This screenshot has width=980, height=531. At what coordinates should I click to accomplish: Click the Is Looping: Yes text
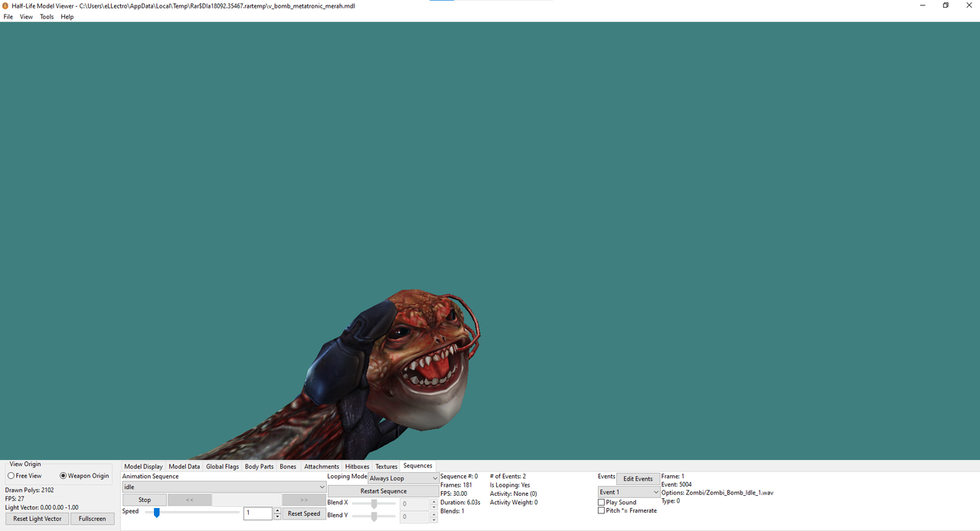(510, 485)
